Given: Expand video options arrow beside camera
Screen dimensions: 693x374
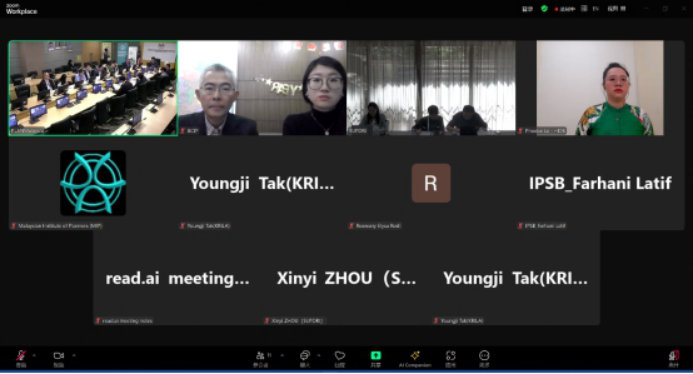Looking at the screenshot, I should 73,355.
